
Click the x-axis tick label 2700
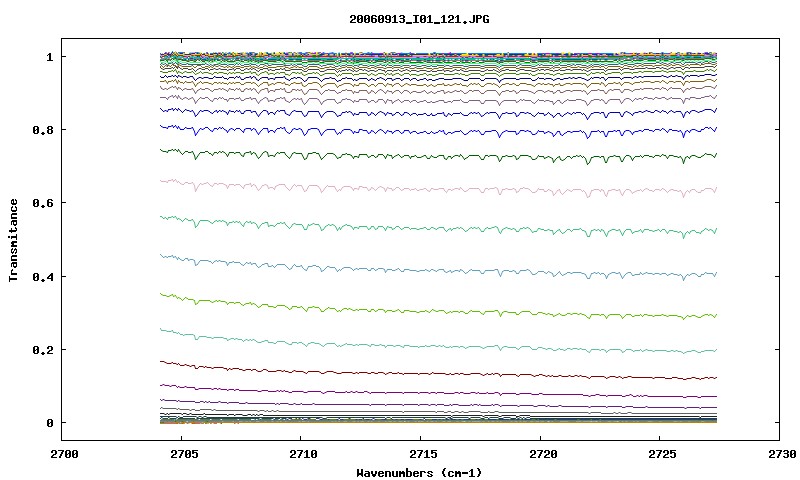tap(64, 454)
